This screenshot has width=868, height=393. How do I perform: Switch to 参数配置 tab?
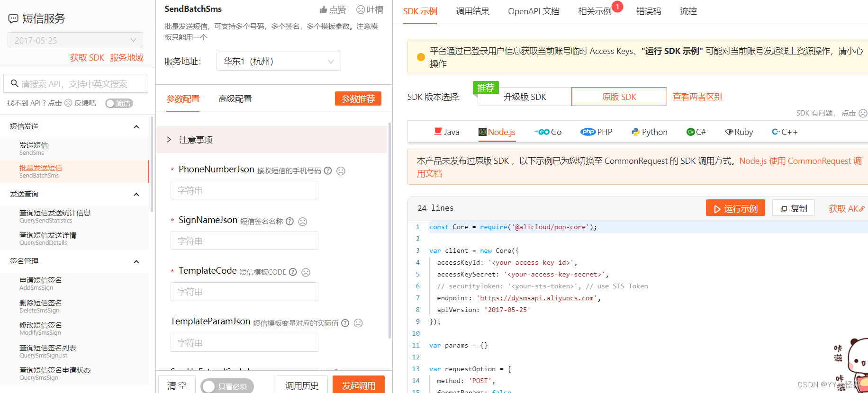[x=183, y=99]
